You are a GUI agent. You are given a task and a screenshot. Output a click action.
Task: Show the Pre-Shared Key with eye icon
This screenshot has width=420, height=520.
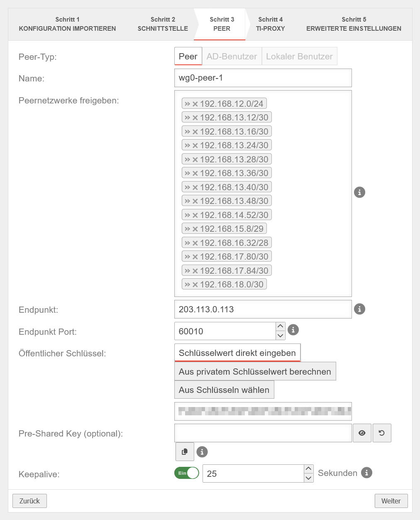coord(362,433)
